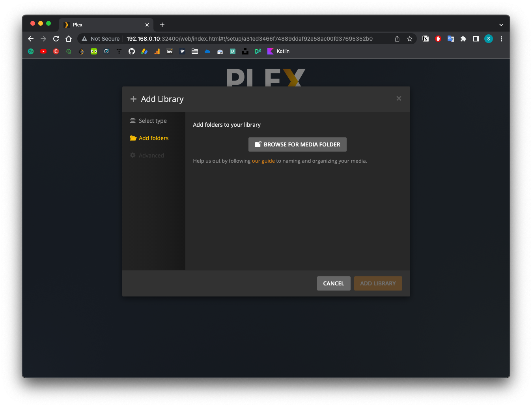The image size is (532, 407).
Task: Bookmark this page with the star
Action: pos(410,39)
